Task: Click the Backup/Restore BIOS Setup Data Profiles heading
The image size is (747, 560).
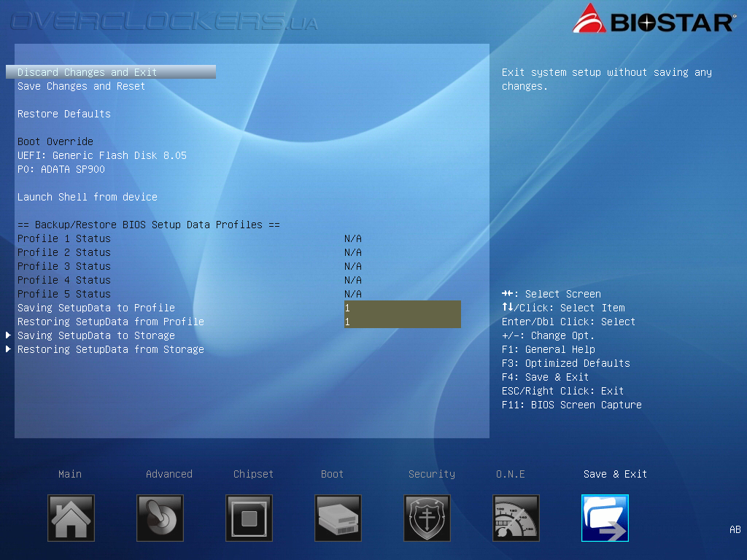Action: pyautogui.click(x=149, y=225)
